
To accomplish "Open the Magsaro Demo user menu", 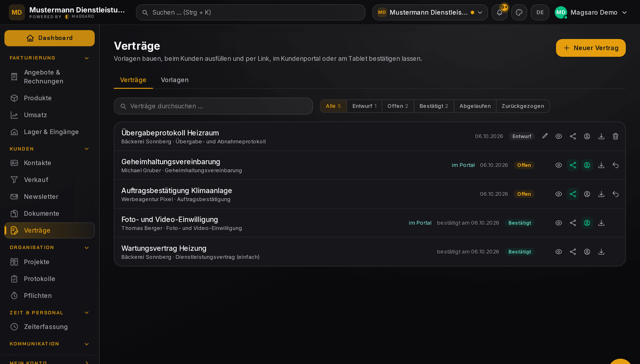I will (x=591, y=12).
